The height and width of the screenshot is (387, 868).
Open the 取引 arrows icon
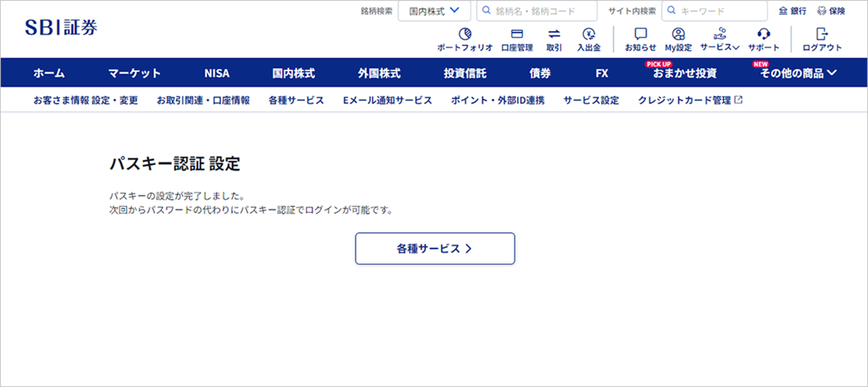(554, 35)
